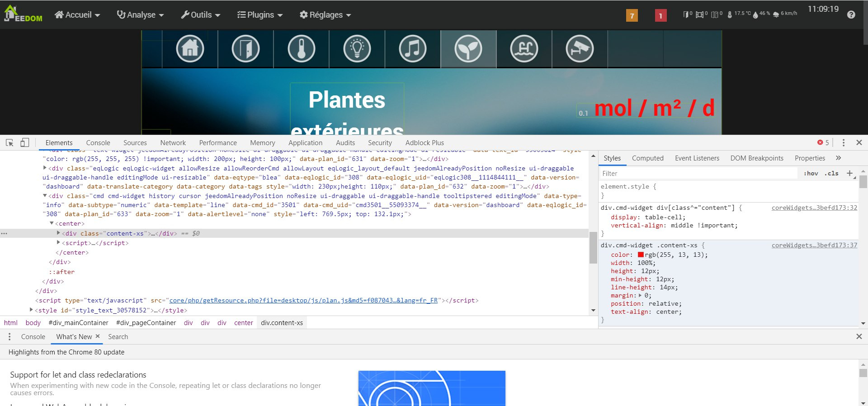Expand the script node under center
Screen dimensions: 868x406
(x=58, y=243)
